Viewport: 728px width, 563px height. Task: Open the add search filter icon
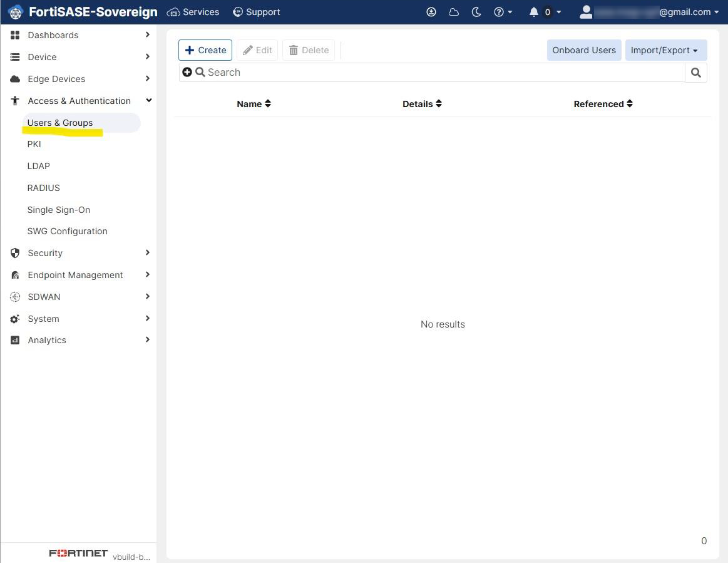pyautogui.click(x=187, y=72)
